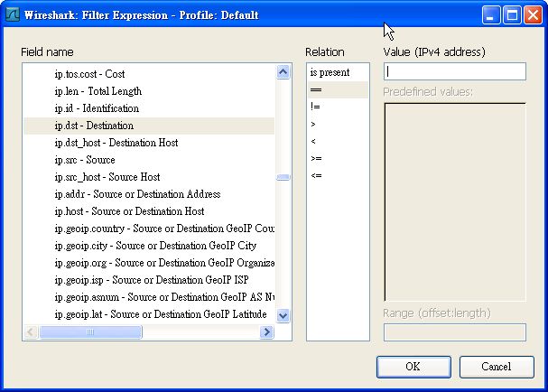Screen dimensions: 548x392
Task: Select the ip.geoip.lat Latitude field
Action: pyautogui.click(x=149, y=314)
